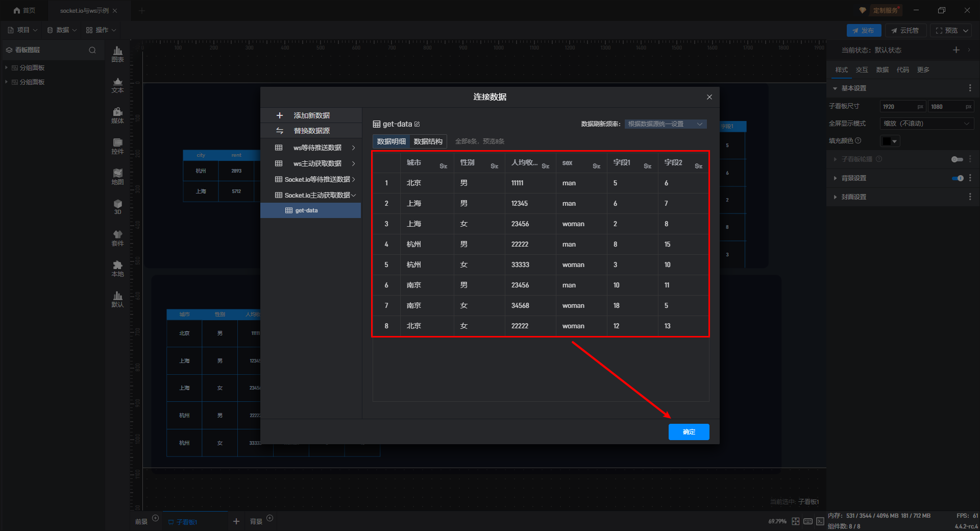Search layers in the 看板图层 panel
The image size is (980, 531).
[x=92, y=50]
